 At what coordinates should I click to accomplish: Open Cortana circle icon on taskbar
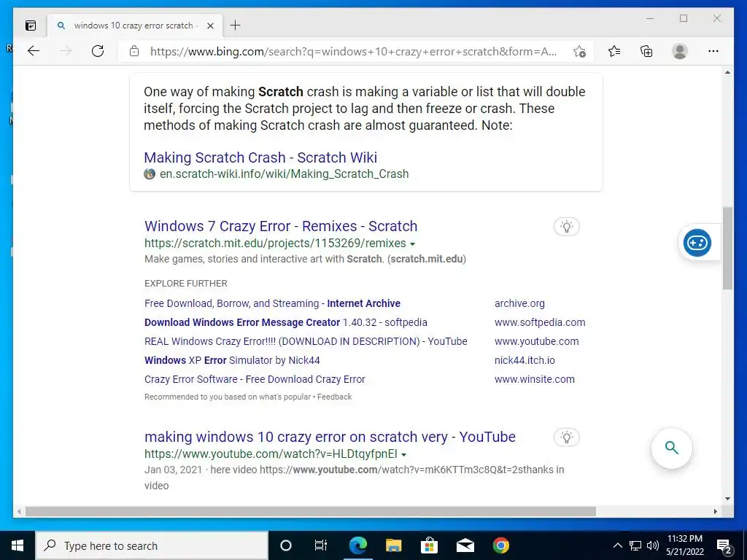(286, 545)
